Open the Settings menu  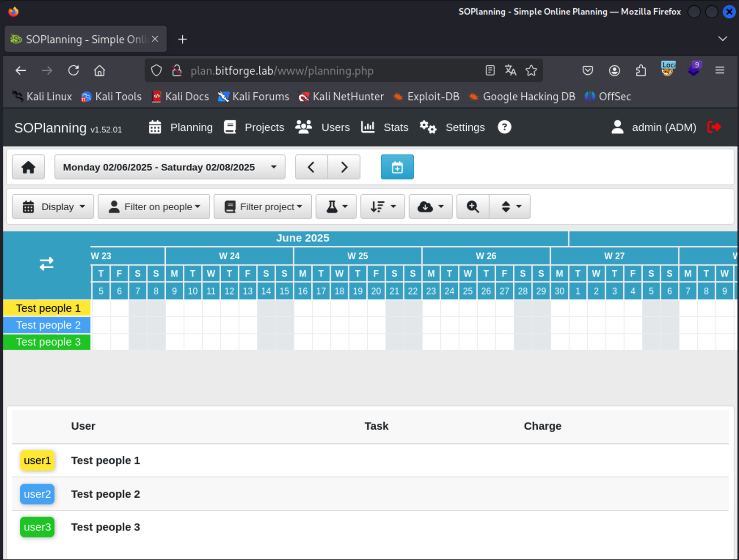pos(452,128)
